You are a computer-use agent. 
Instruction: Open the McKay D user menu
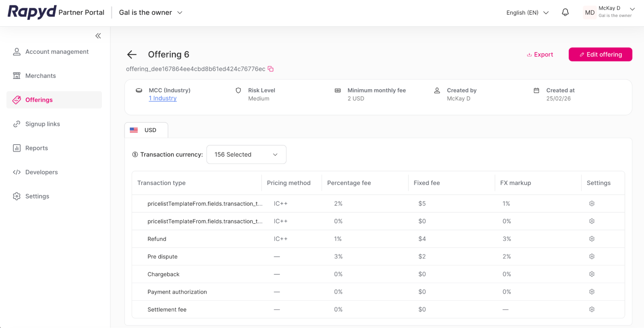point(608,12)
